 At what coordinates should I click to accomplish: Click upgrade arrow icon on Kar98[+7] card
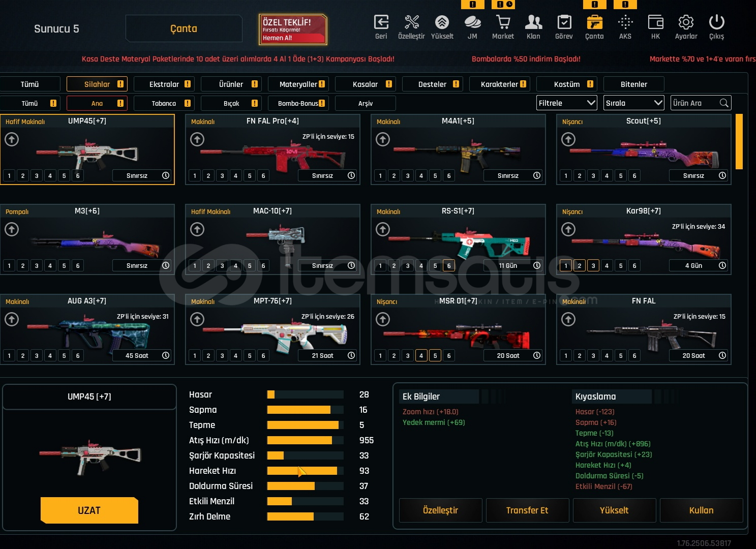click(568, 229)
